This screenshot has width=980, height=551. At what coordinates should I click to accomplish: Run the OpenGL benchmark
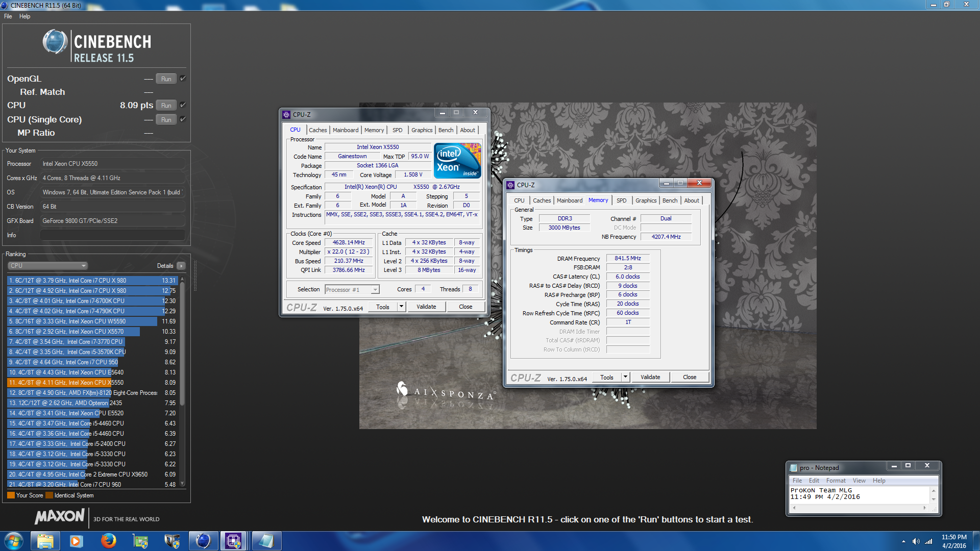pos(166,79)
